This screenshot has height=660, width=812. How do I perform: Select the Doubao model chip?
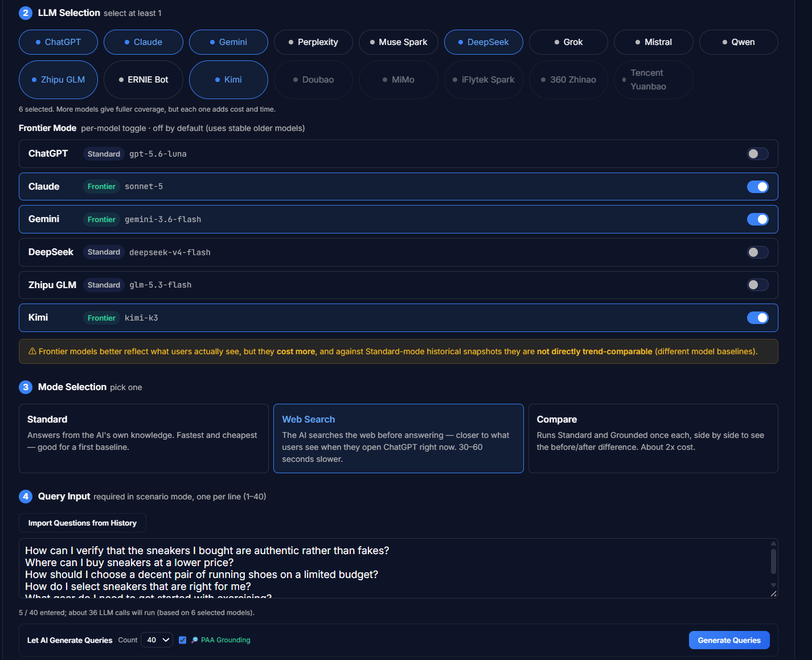pos(313,80)
